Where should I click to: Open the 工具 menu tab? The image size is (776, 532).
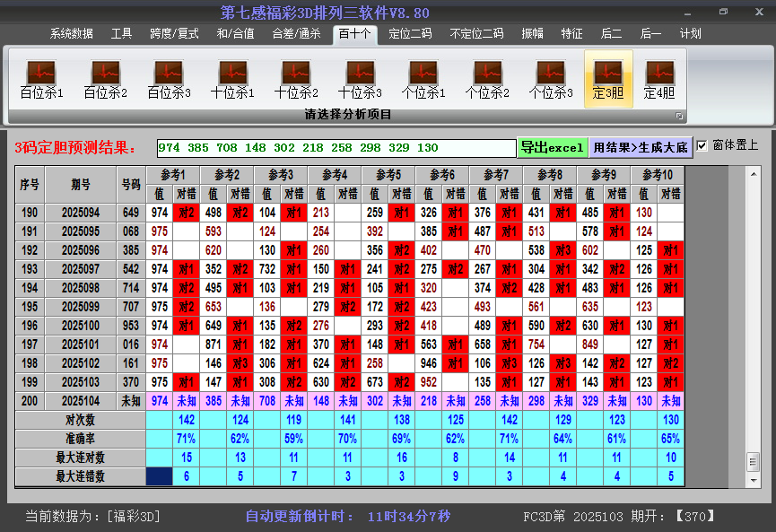[x=121, y=34]
